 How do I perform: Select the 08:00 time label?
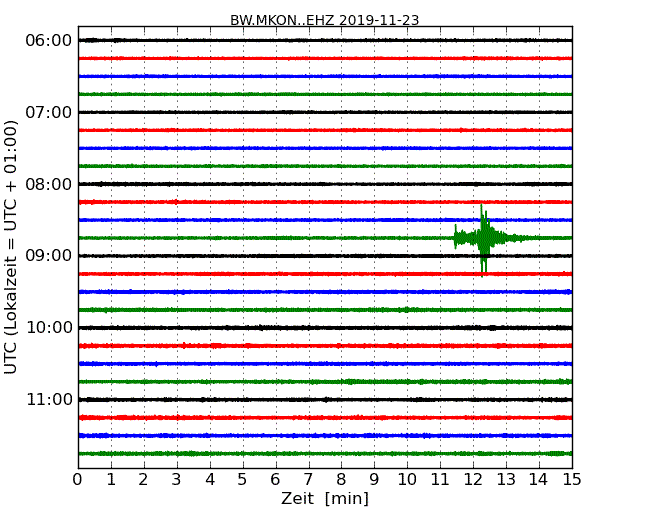pyautogui.click(x=49, y=184)
